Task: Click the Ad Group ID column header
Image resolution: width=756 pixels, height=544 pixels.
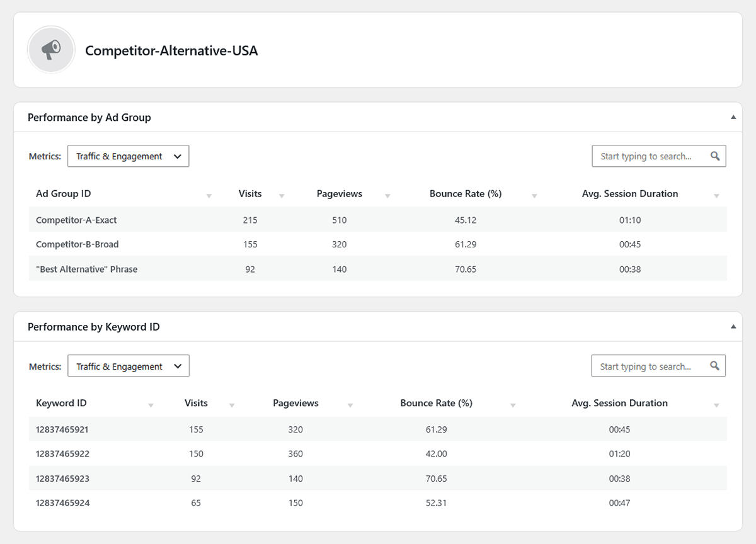Action: point(64,194)
